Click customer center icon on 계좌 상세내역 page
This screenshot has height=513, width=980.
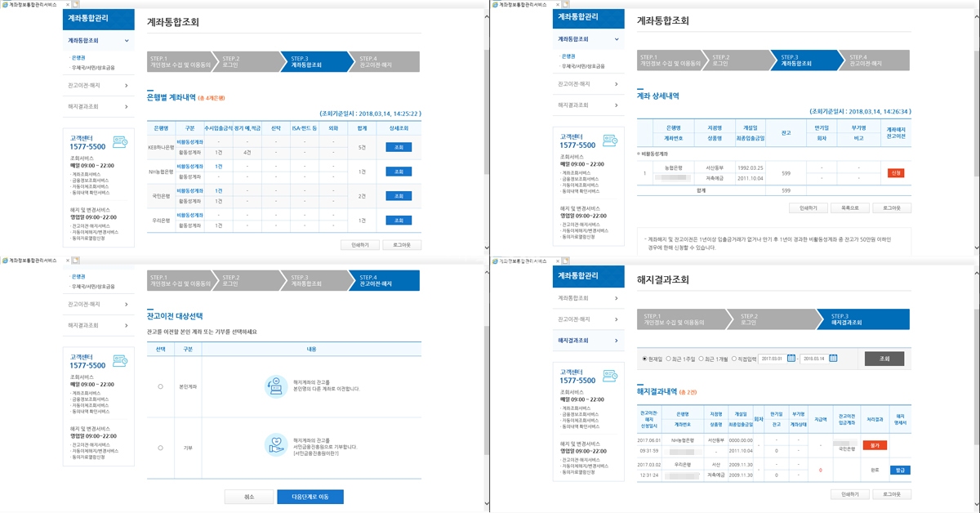coord(609,142)
